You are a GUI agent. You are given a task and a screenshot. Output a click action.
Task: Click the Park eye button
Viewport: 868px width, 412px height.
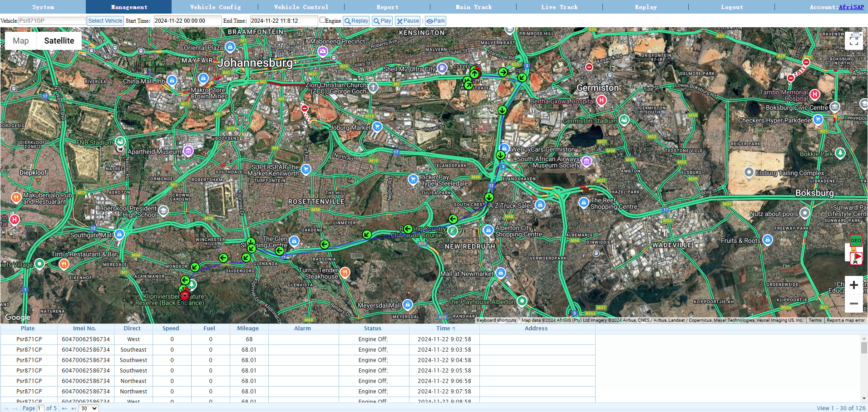436,21
